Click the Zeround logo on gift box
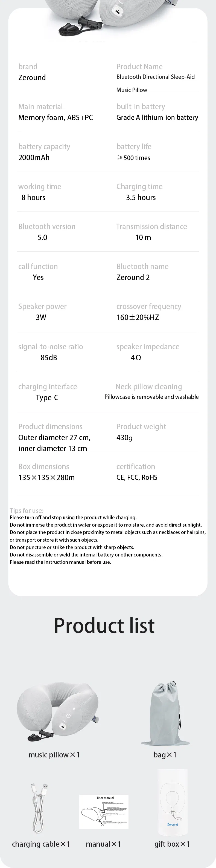216x868 pixels. click(172, 824)
